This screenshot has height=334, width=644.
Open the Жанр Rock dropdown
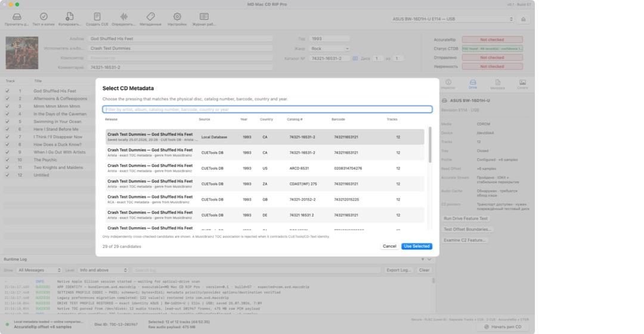click(x=329, y=48)
